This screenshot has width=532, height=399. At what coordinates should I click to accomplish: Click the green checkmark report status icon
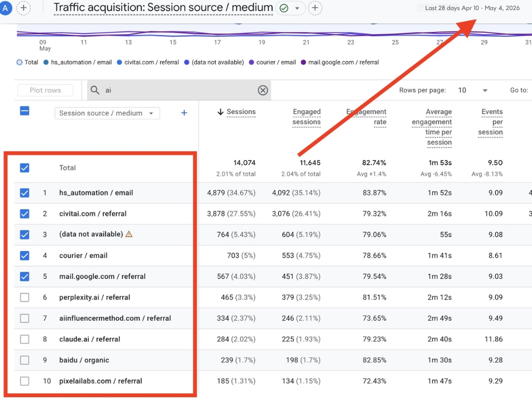click(x=284, y=8)
